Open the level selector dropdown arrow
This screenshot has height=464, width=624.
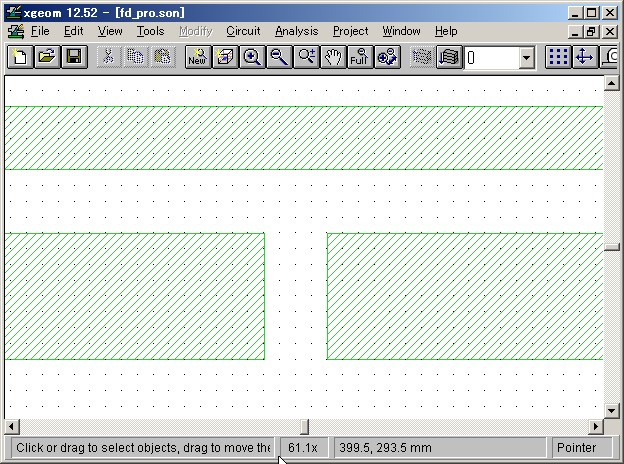click(x=526, y=58)
